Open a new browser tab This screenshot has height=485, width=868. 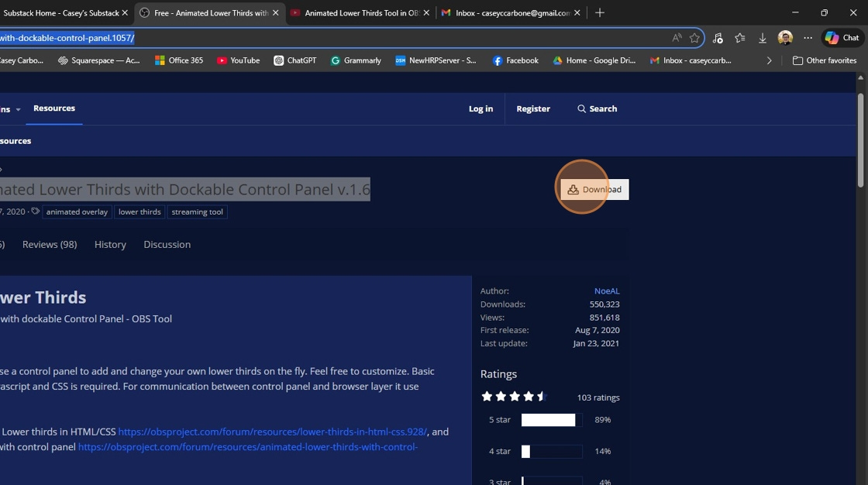coord(600,12)
